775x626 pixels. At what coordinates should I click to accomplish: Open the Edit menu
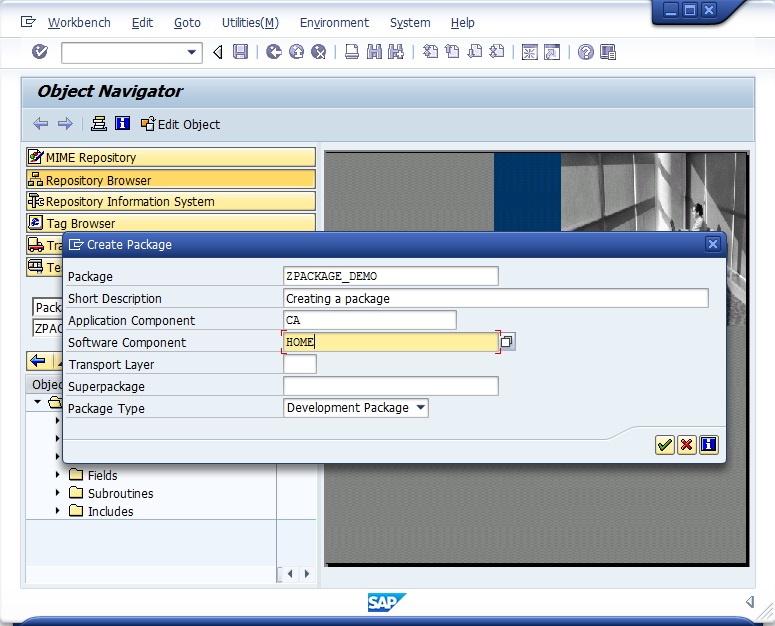point(142,23)
